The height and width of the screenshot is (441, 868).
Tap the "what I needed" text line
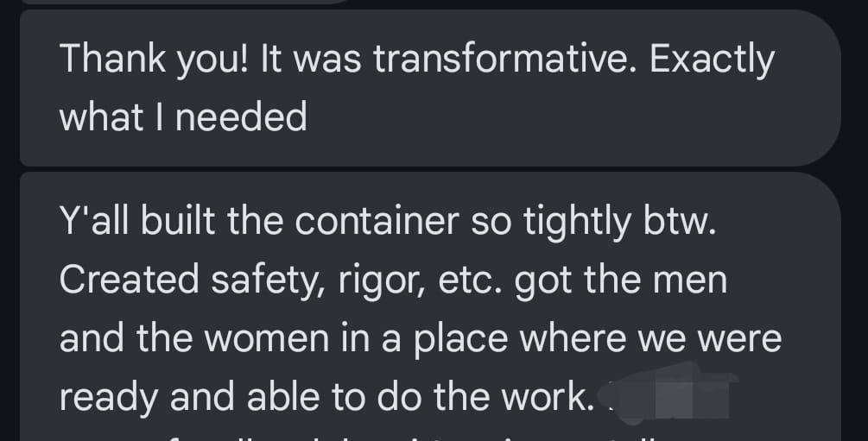pos(183,117)
